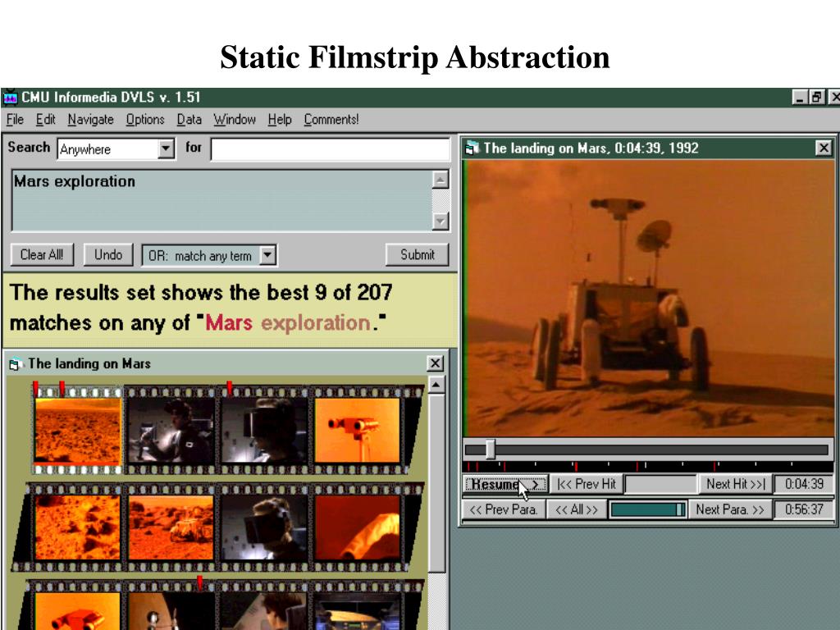The image size is (840, 630).
Task: Click the filmstrip window document icon
Action: point(15,364)
